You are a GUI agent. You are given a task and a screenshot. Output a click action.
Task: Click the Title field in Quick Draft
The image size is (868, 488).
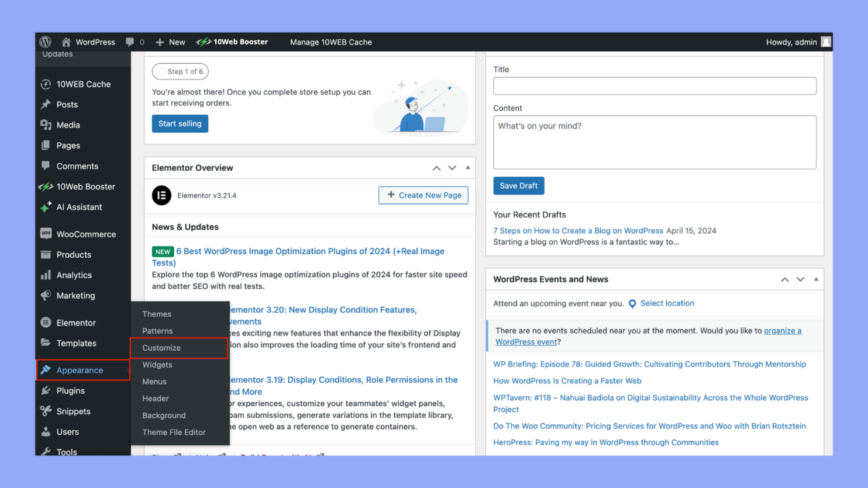[x=655, y=85]
